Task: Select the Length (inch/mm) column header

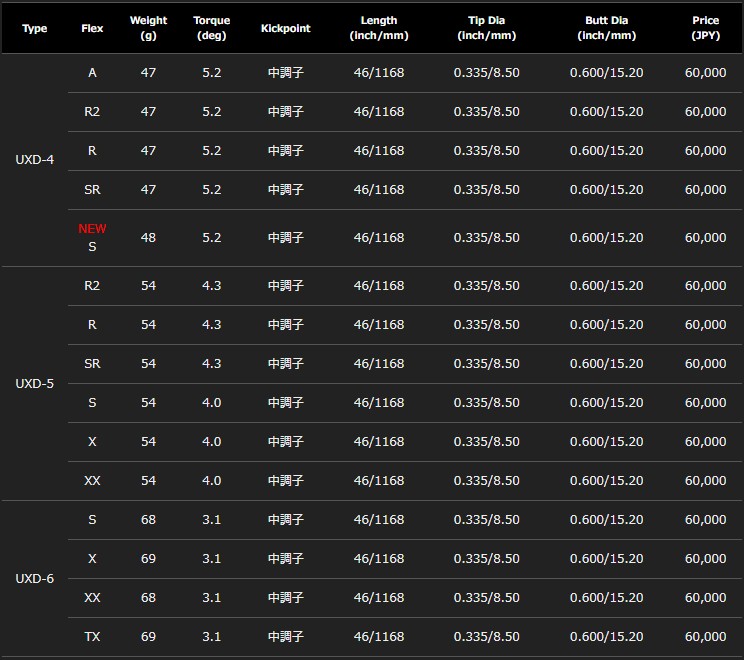Action: 379,28
